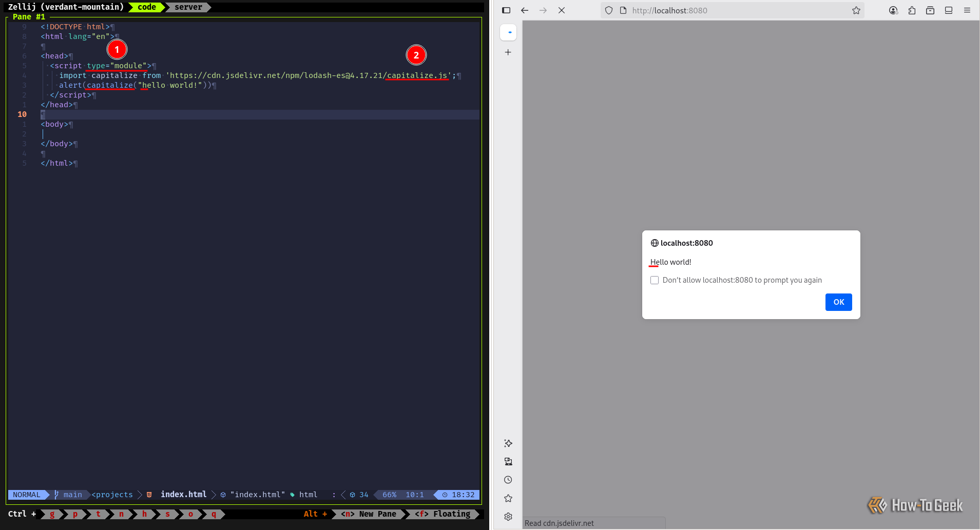Click Floating in Zellij status bar
980x530 pixels.
443,514
